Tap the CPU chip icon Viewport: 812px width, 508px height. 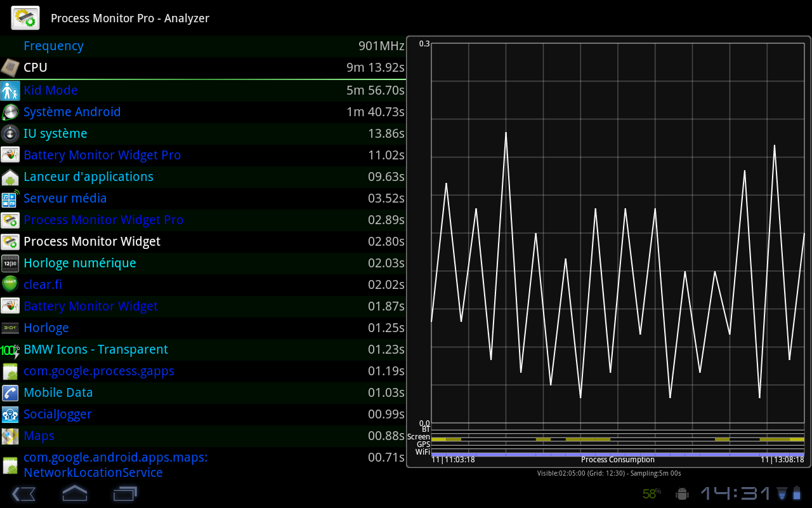(10, 67)
